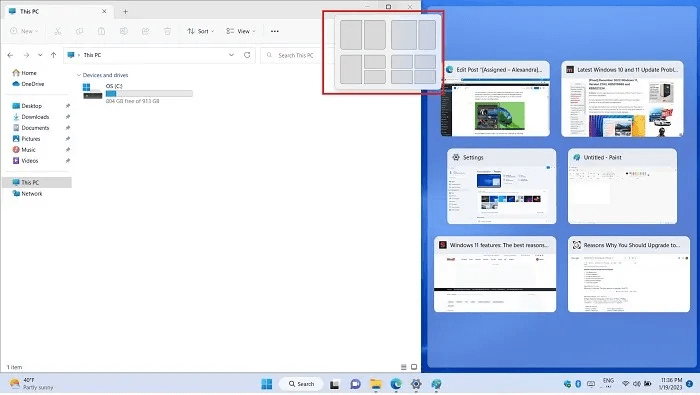Open Chat from the taskbar
700x395 pixels.
point(355,384)
